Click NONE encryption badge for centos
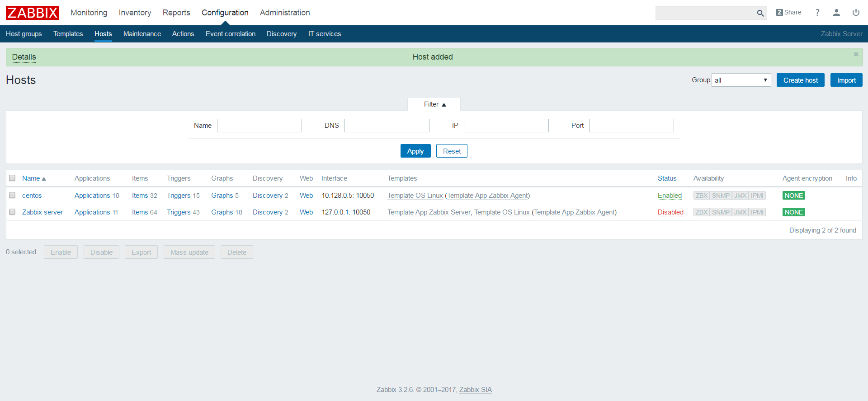The image size is (868, 401). (794, 196)
